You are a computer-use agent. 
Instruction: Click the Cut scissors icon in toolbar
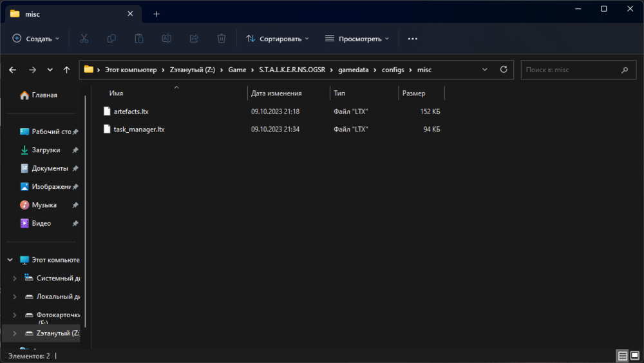point(84,39)
